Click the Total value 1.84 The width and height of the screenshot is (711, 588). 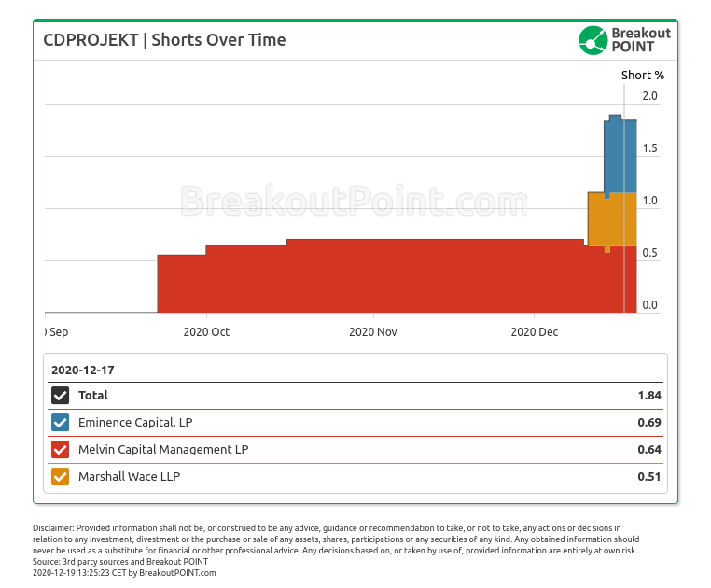click(649, 396)
